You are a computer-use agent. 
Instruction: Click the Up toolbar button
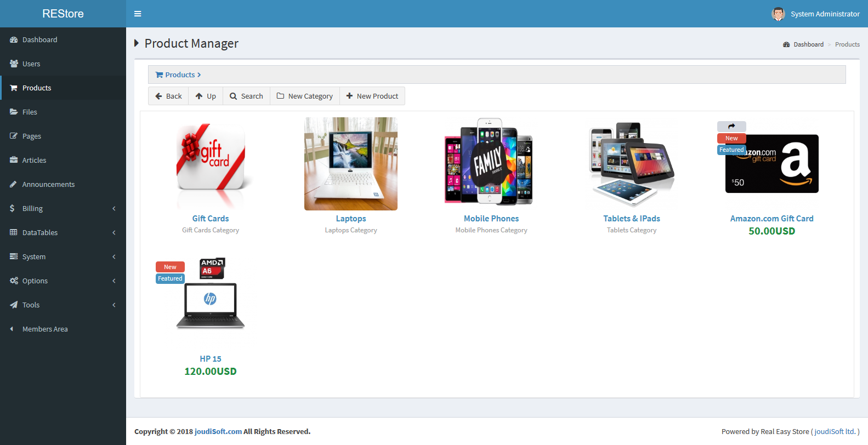pyautogui.click(x=206, y=96)
